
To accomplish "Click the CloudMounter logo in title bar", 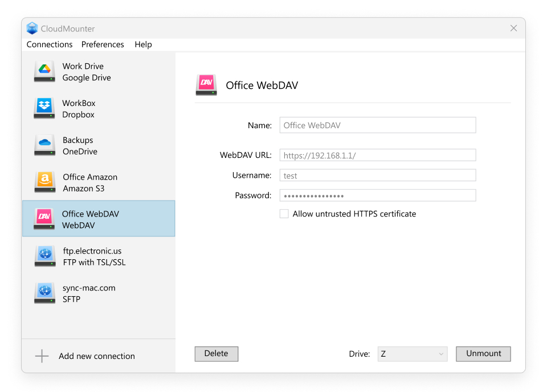I will pyautogui.click(x=32, y=28).
